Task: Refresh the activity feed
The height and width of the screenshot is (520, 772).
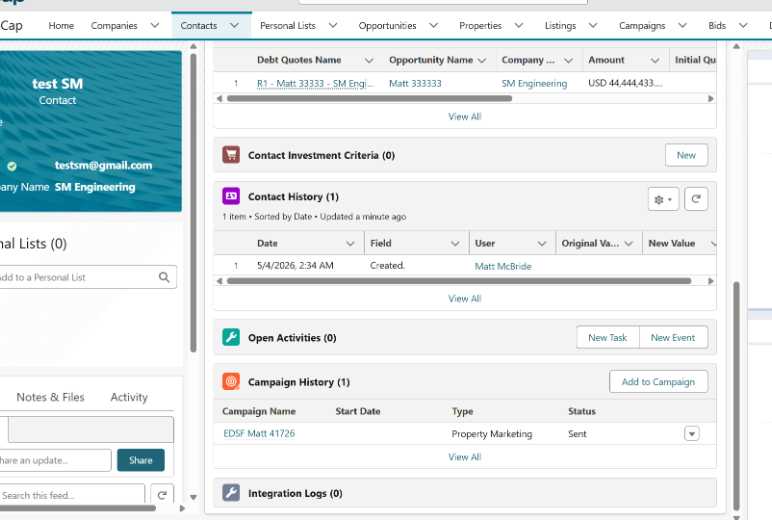Action: 162,495
